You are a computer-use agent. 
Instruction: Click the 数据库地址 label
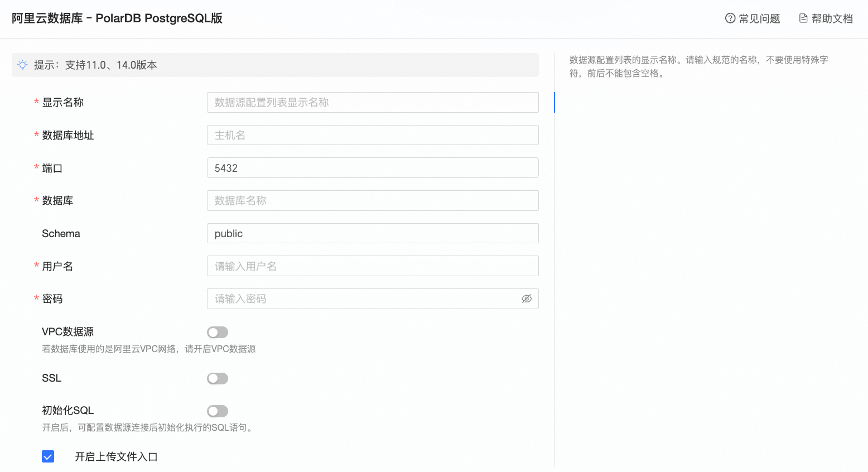(68, 135)
